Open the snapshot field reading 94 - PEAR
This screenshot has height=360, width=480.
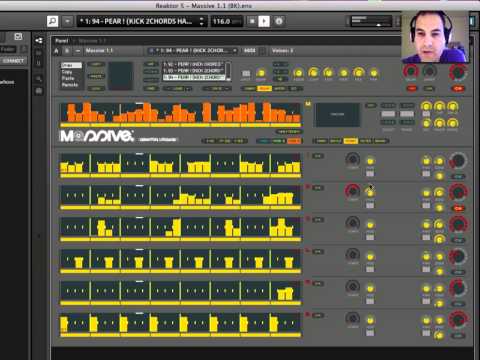pos(138,21)
